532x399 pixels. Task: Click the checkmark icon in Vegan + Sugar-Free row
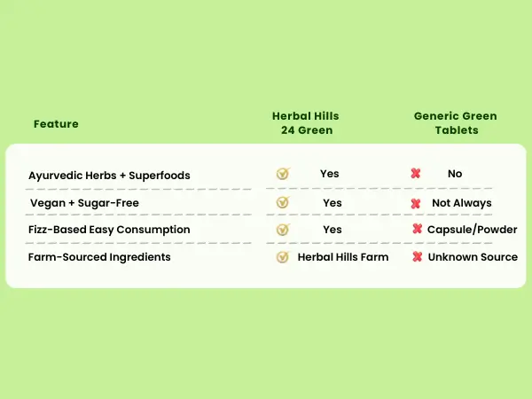click(283, 202)
